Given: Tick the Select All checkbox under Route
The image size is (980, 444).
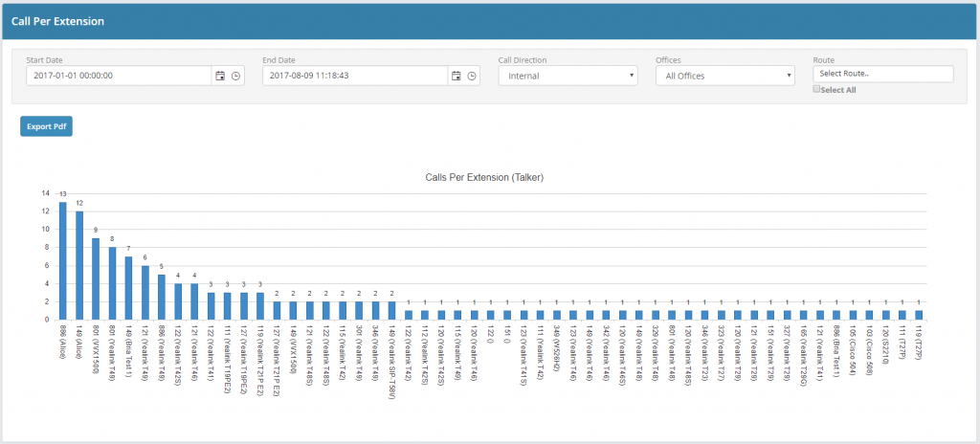Looking at the screenshot, I should tap(815, 89).
